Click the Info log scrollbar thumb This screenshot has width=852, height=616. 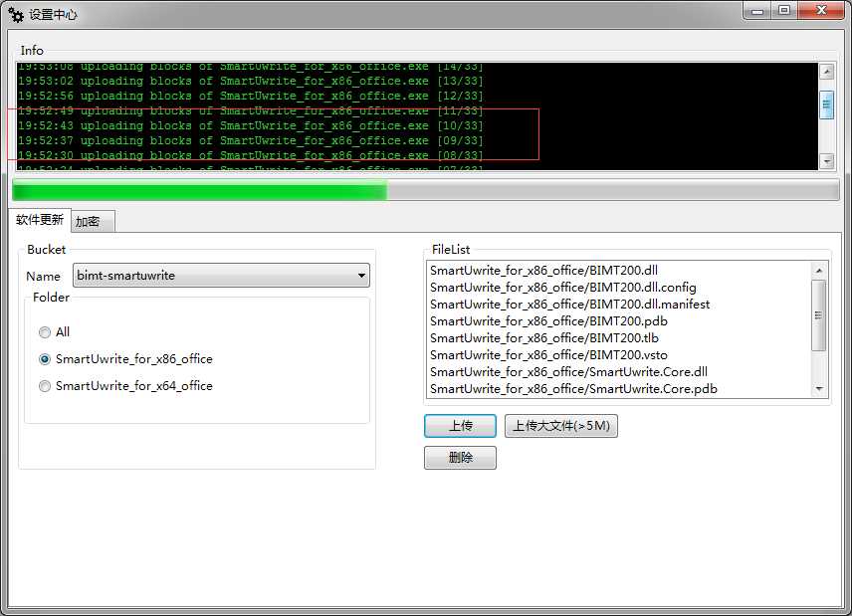[x=826, y=104]
